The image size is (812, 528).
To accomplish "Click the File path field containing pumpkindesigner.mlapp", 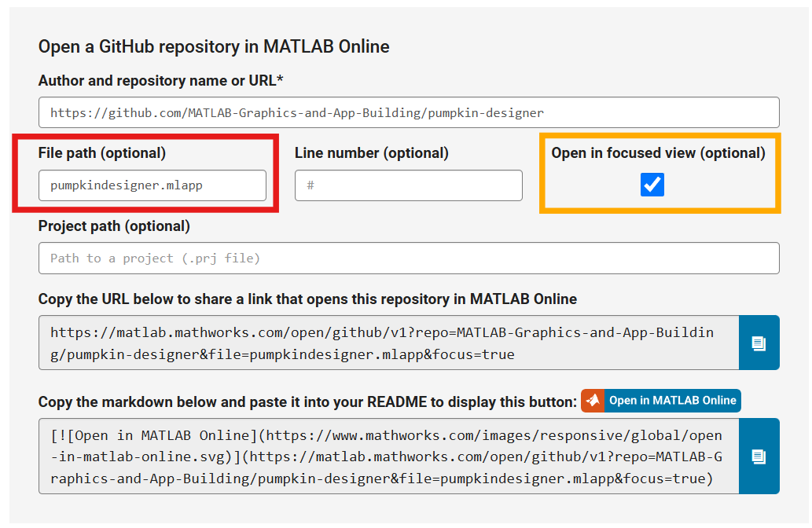I will click(x=152, y=185).
